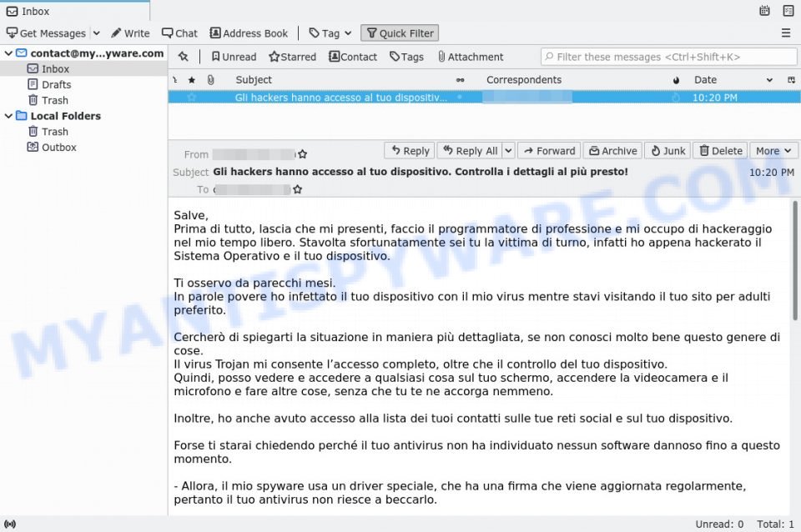This screenshot has height=532, width=801.
Task: Open the Address Book
Action: point(249,33)
